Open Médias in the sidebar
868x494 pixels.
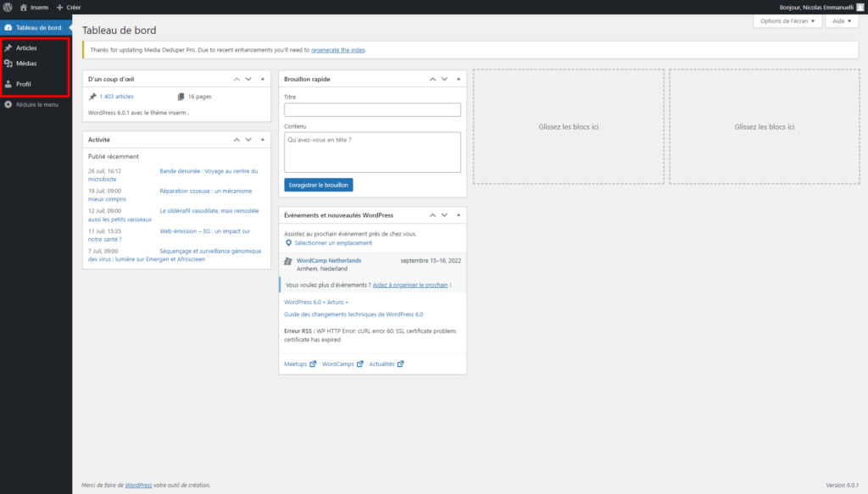click(x=26, y=64)
